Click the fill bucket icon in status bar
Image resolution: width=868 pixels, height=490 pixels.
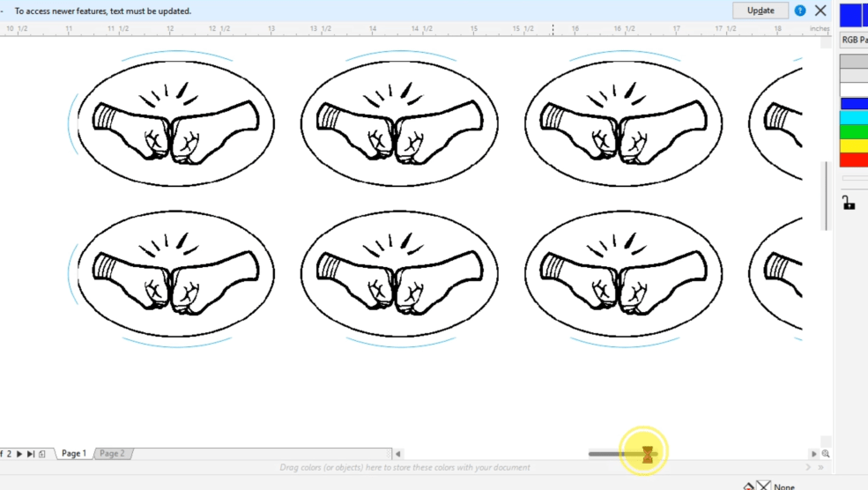point(748,486)
